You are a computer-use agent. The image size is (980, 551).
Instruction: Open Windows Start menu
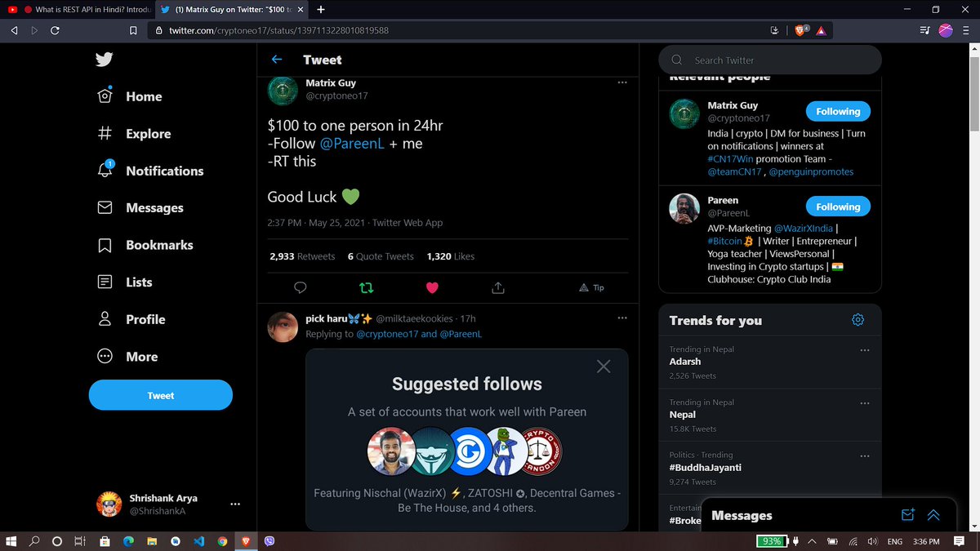(11, 540)
